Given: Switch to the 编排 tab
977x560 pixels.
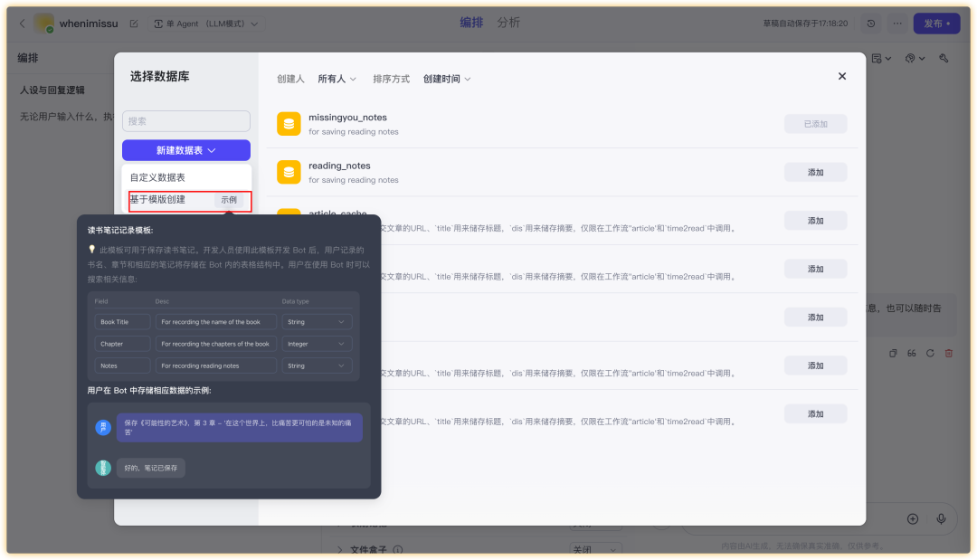Looking at the screenshot, I should (471, 23).
